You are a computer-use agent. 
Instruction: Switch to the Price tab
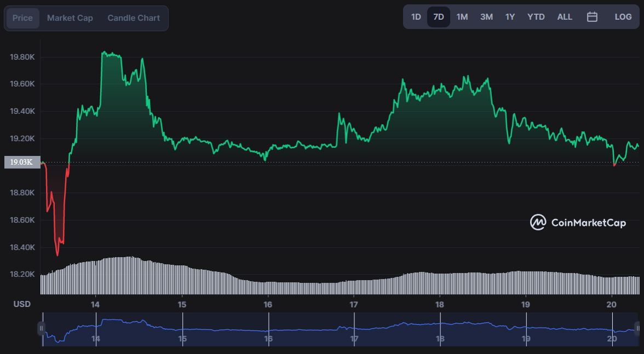pyautogui.click(x=22, y=18)
